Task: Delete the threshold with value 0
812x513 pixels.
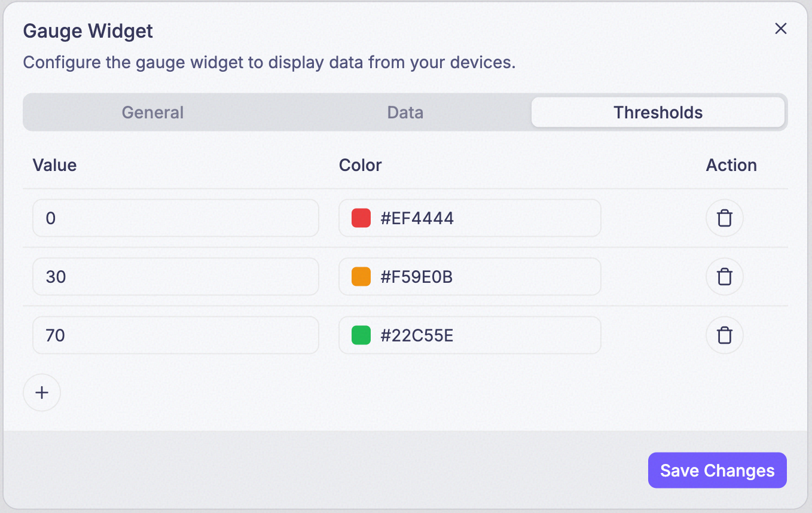Action: click(x=725, y=218)
